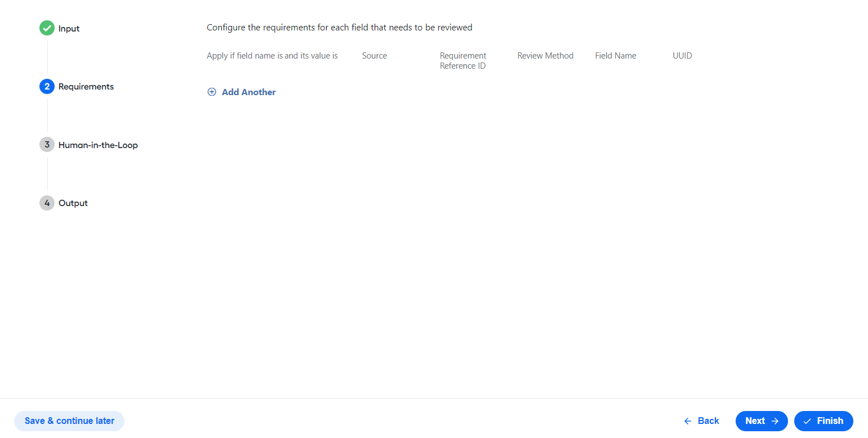Jump to the Human-in-the-Loop step
868x438 pixels.
tap(98, 145)
